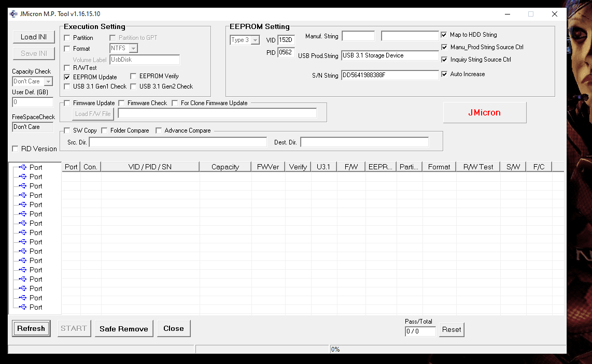Click the Src. Dir. input field

[x=178, y=142]
